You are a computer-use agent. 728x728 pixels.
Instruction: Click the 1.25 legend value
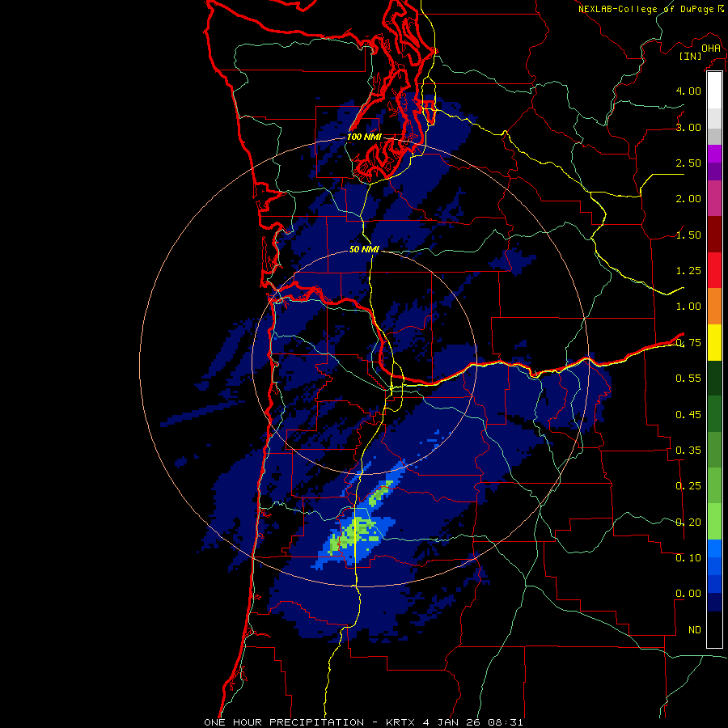click(x=688, y=271)
